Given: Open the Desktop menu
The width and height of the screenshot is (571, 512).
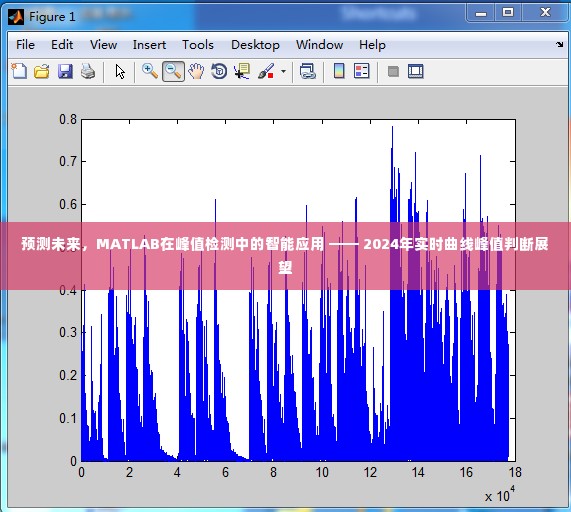Looking at the screenshot, I should pyautogui.click(x=255, y=45).
